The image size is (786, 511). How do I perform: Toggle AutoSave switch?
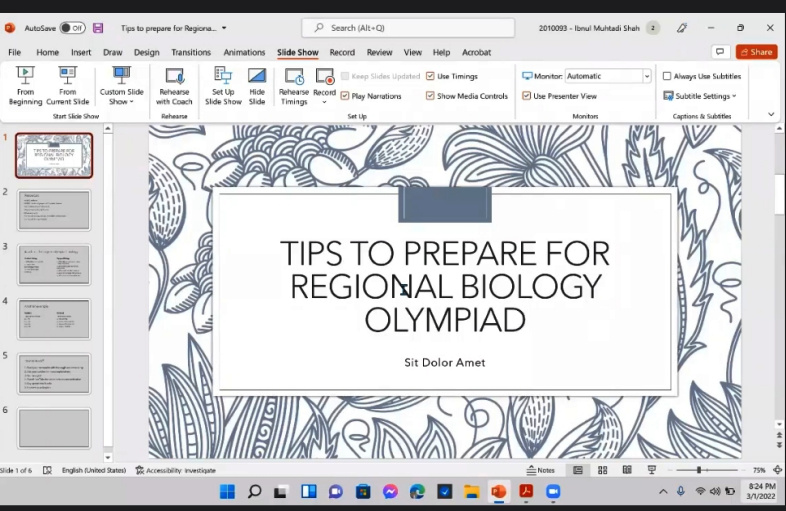(x=72, y=28)
